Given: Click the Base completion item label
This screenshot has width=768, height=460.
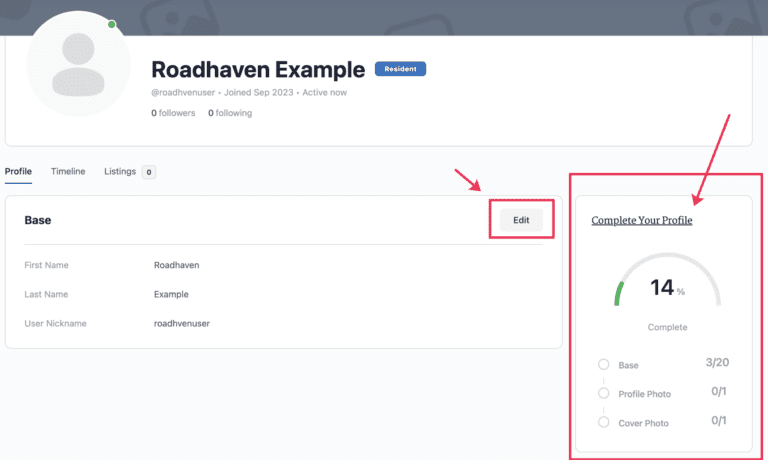Looking at the screenshot, I should tap(628, 365).
